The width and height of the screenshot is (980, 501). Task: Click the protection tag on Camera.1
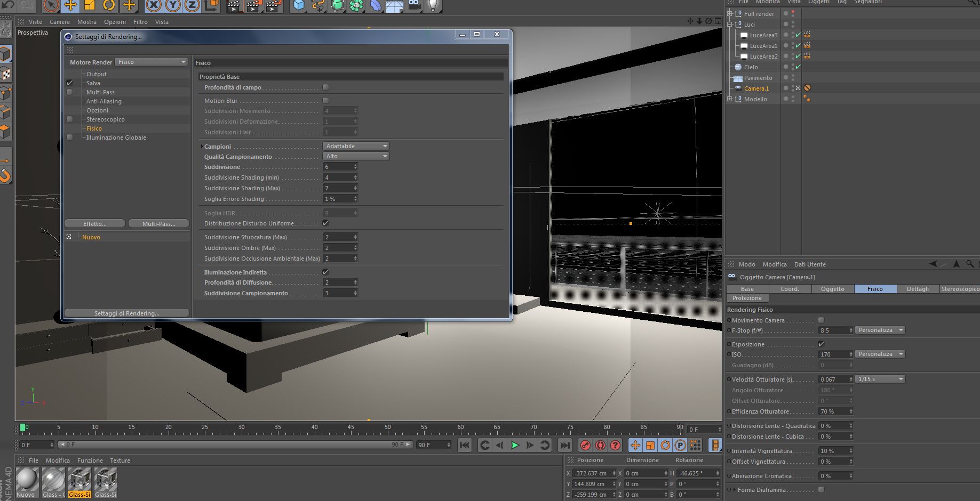click(807, 88)
